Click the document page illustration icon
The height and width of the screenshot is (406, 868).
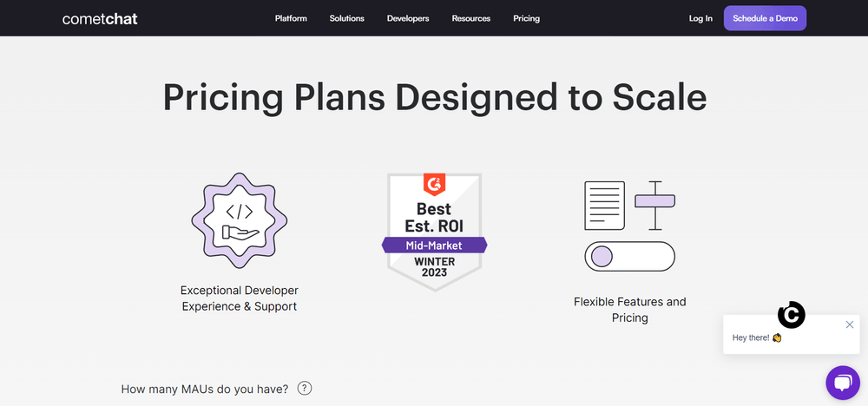604,206
